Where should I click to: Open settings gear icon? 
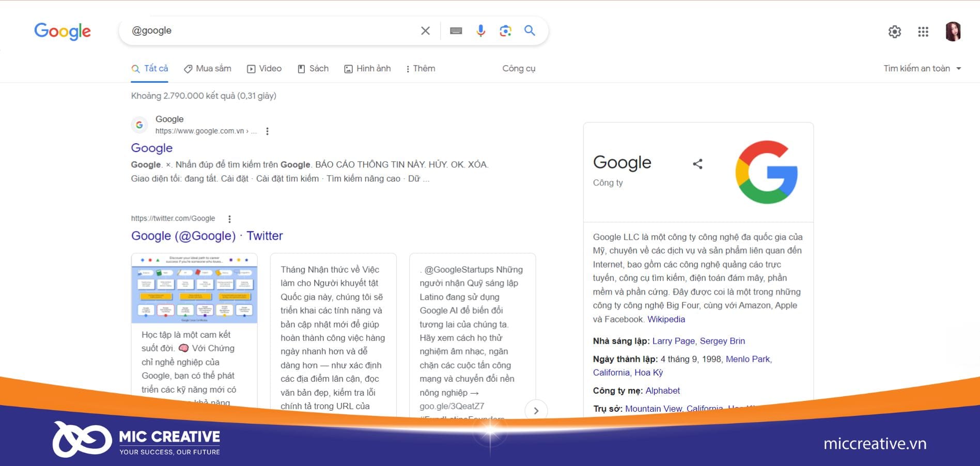895,32
